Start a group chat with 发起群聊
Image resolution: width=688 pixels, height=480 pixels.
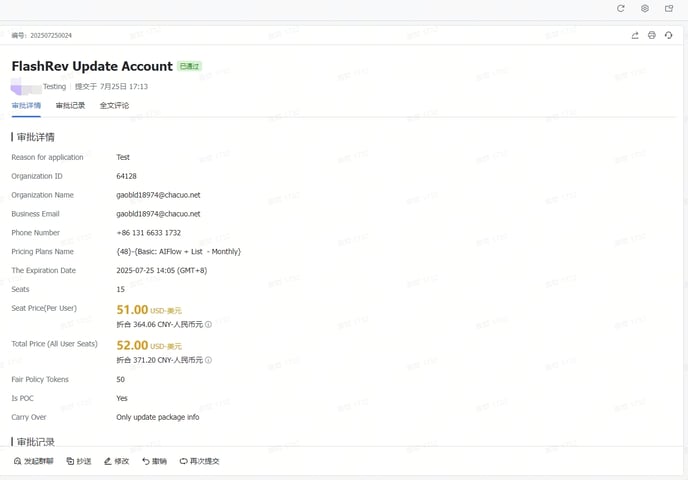pos(33,461)
